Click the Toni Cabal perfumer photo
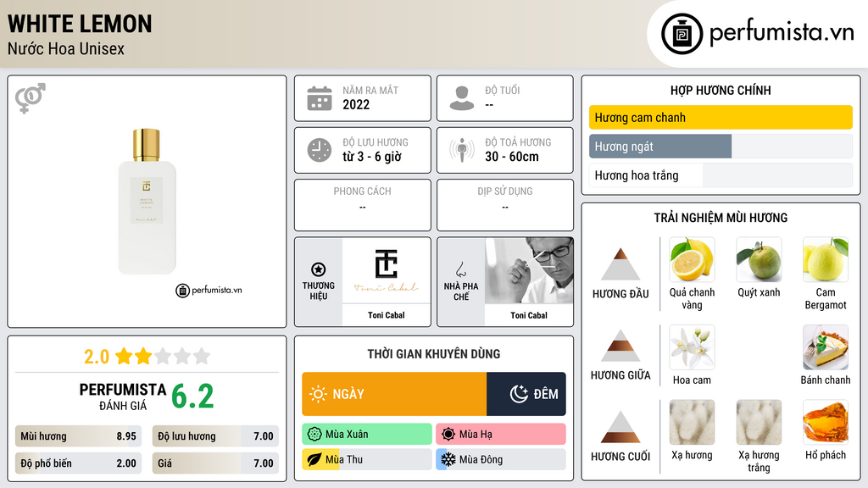Screen dimensions: 868x488 (529, 270)
